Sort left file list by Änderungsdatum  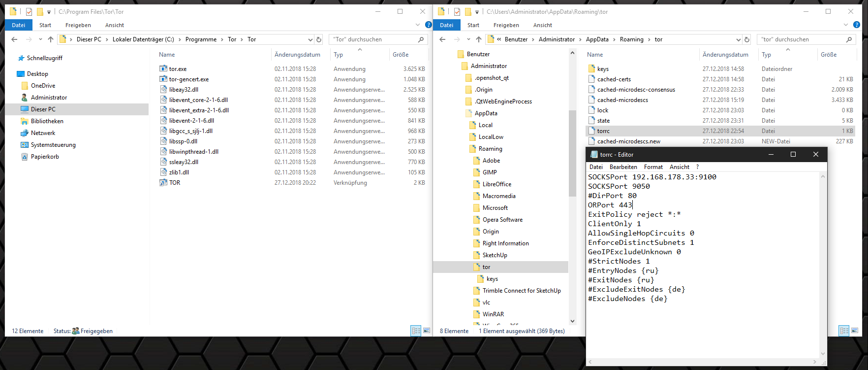[301, 55]
